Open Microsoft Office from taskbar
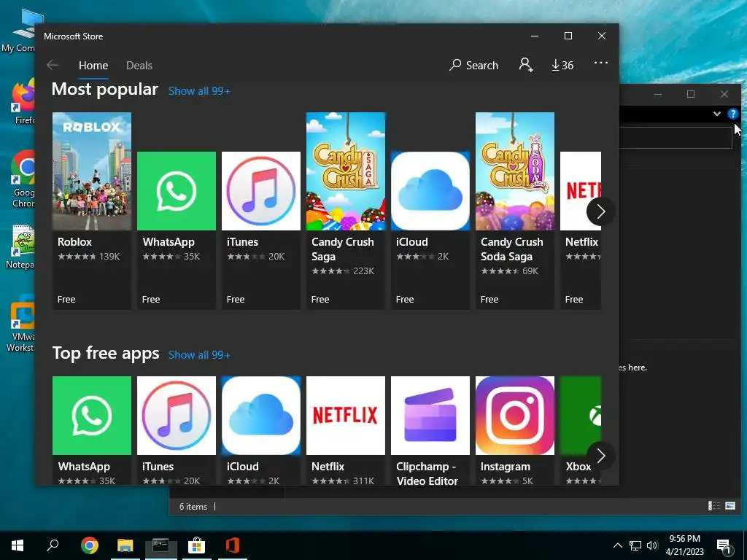 click(x=233, y=545)
